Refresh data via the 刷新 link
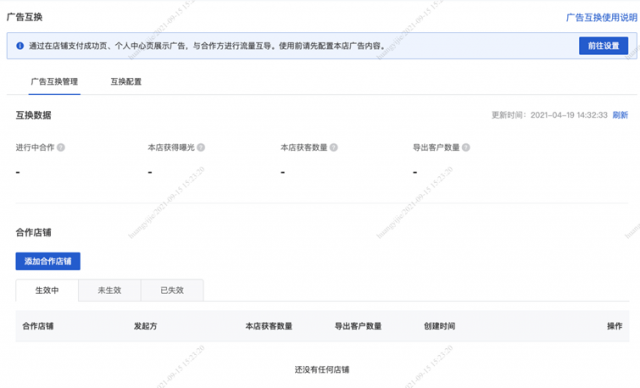This screenshot has width=640, height=388. point(620,115)
